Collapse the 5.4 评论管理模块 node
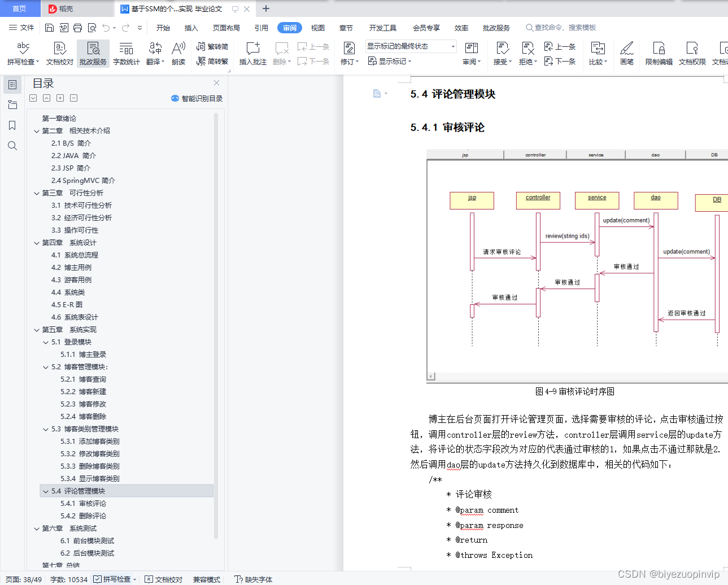This screenshot has height=585, width=728. pos(46,491)
